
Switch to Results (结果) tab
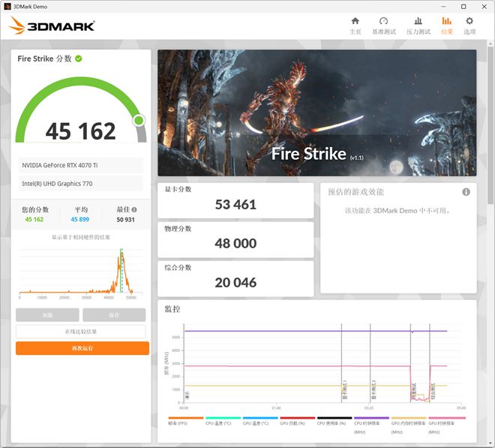446,25
